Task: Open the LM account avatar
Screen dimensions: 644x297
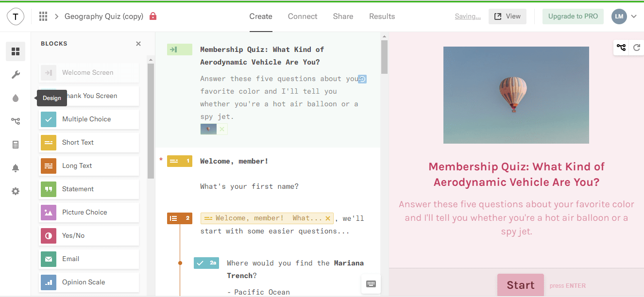Action: point(619,16)
